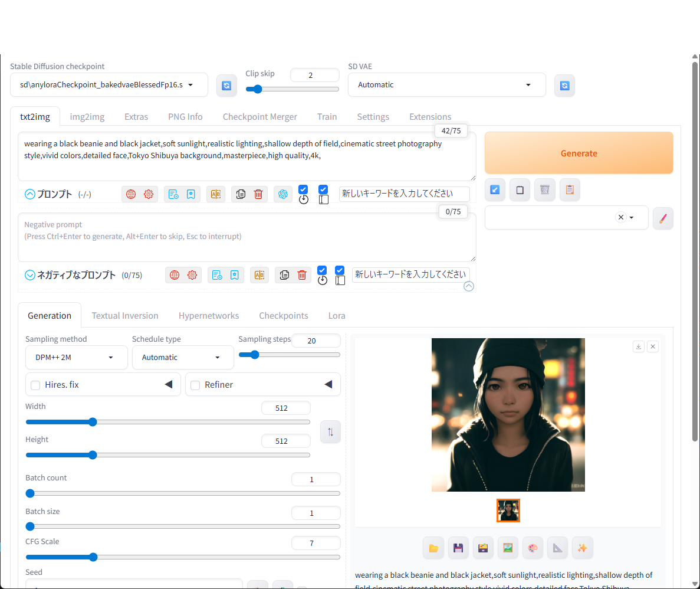This screenshot has height=589, width=700.
Task: Refresh the Stable Diffusion checkpoint list
Action: coord(226,86)
